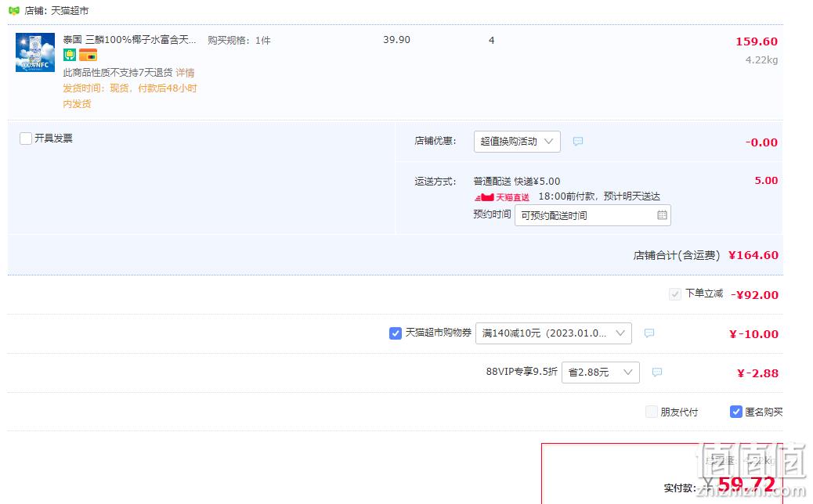Click the Tmall supermarket store logo icon

[x=14, y=10]
